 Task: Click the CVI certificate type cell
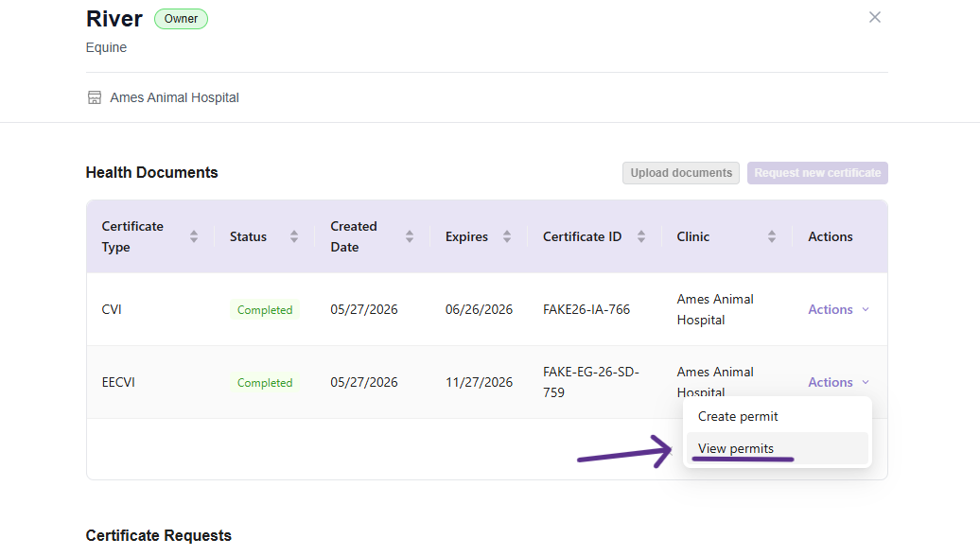tap(112, 310)
